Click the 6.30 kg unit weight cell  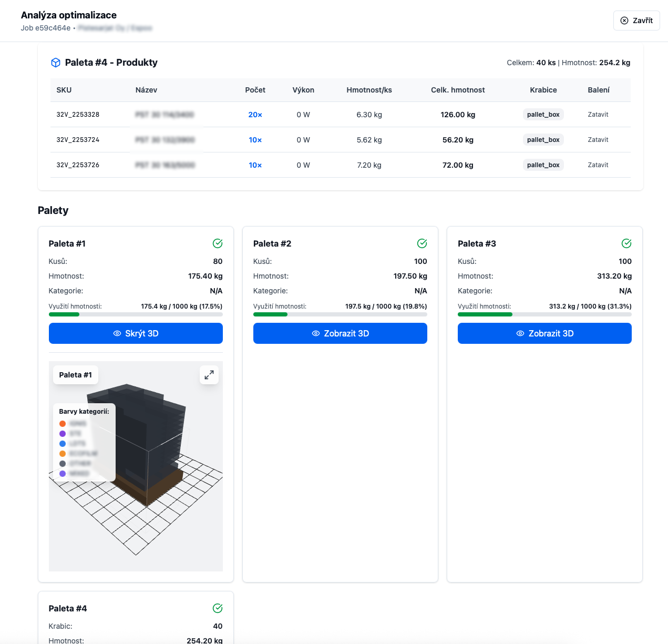[369, 115]
